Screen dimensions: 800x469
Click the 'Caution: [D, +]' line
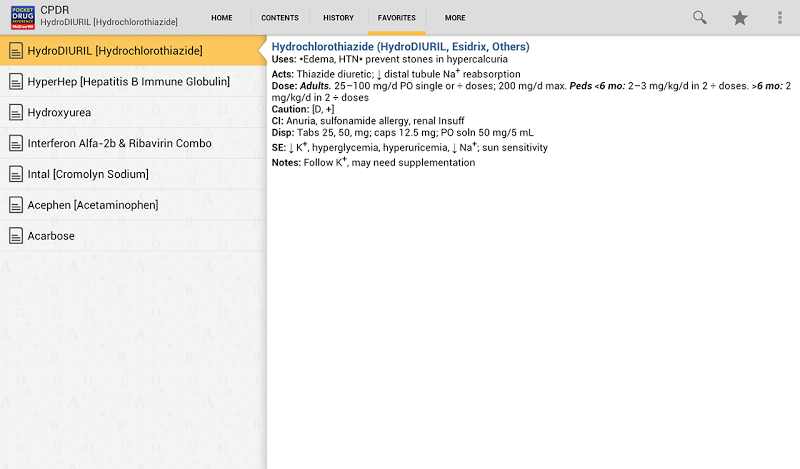click(x=303, y=109)
